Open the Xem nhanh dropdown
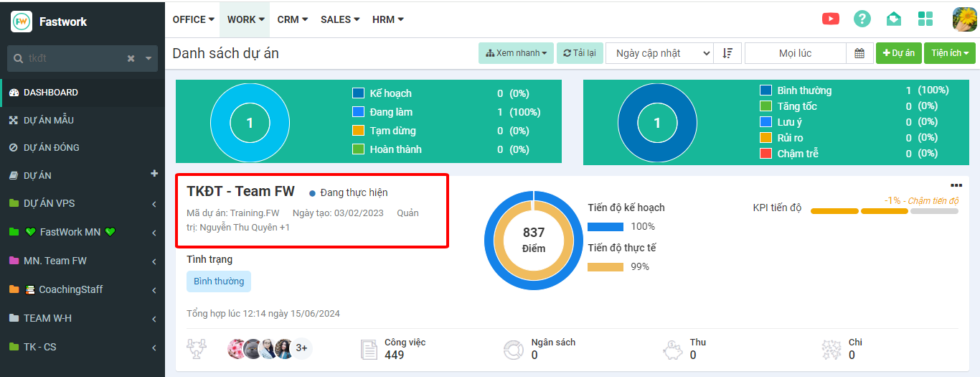This screenshot has height=377, width=980. click(516, 53)
